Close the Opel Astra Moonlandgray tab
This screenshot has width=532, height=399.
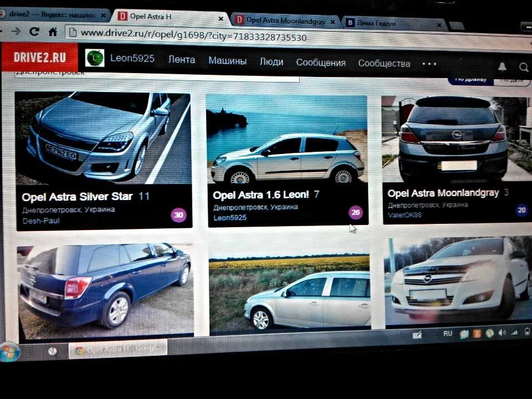click(333, 22)
